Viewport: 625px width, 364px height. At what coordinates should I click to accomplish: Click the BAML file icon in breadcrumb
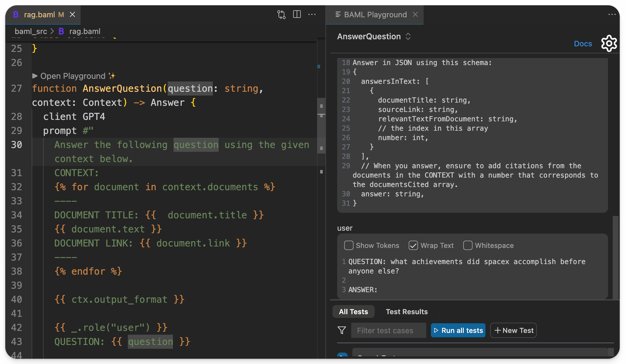coord(61,31)
